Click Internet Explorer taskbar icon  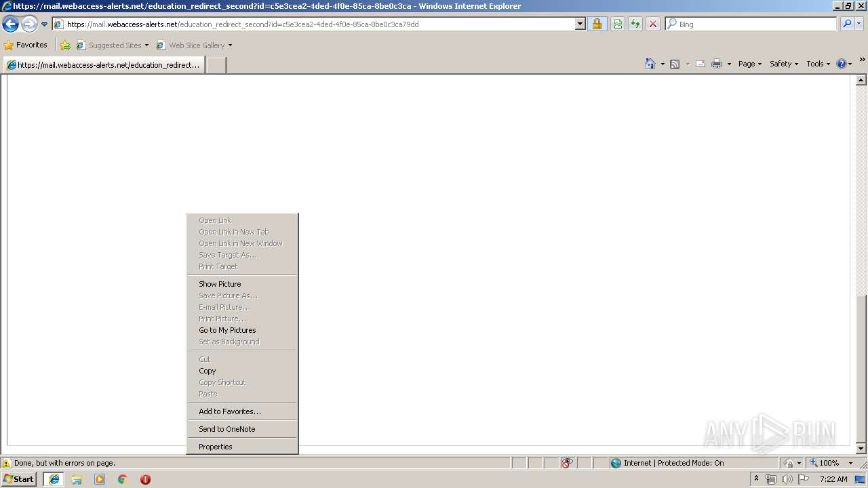[54, 479]
